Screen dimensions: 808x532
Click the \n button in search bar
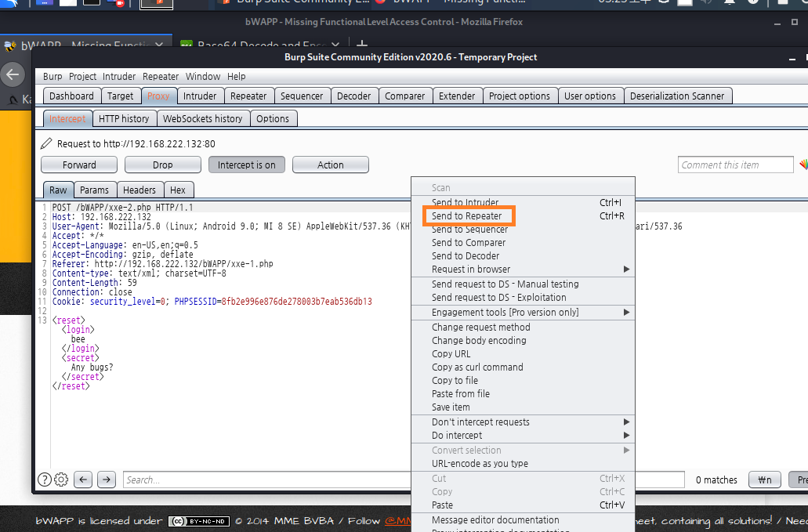765,480
